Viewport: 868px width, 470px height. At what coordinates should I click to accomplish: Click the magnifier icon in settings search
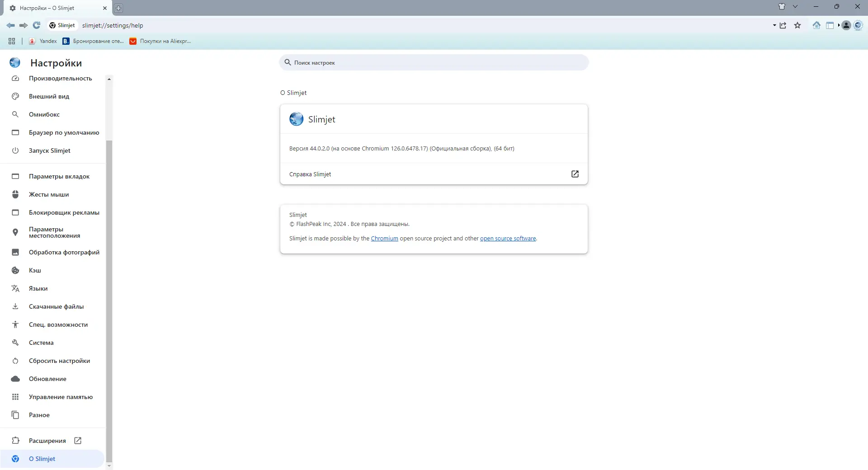point(288,62)
